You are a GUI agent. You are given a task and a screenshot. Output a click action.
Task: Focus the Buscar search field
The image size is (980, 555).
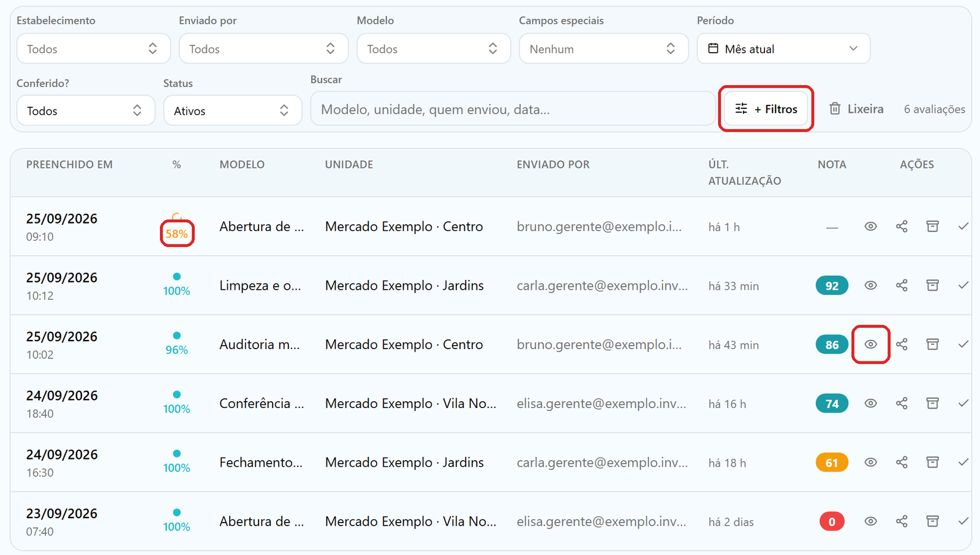coord(513,109)
